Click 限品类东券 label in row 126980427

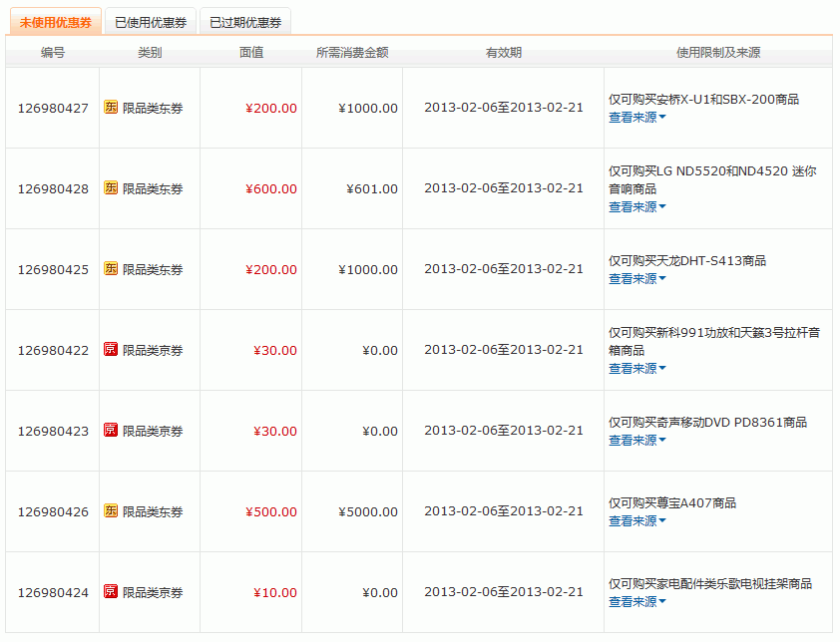pyautogui.click(x=153, y=109)
